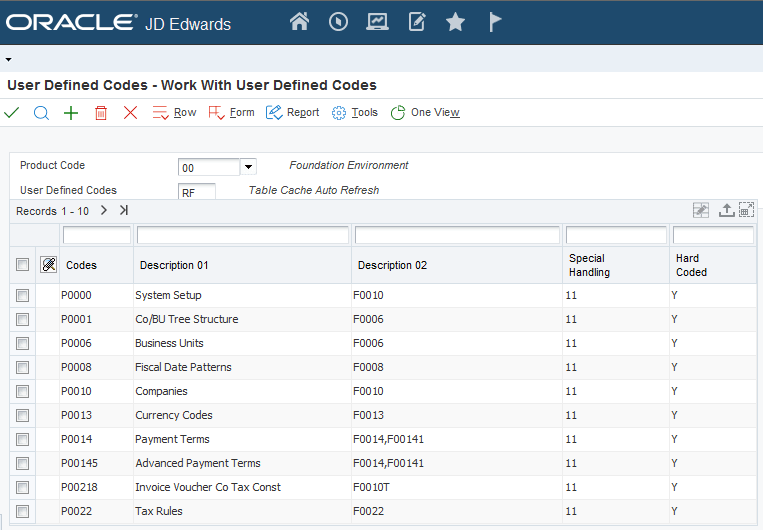
Task: Open the Favorites star icon
Action: coord(455,22)
